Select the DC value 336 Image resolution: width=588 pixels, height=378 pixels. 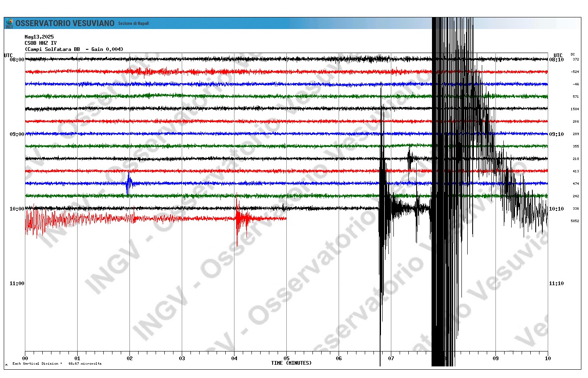[576, 208]
